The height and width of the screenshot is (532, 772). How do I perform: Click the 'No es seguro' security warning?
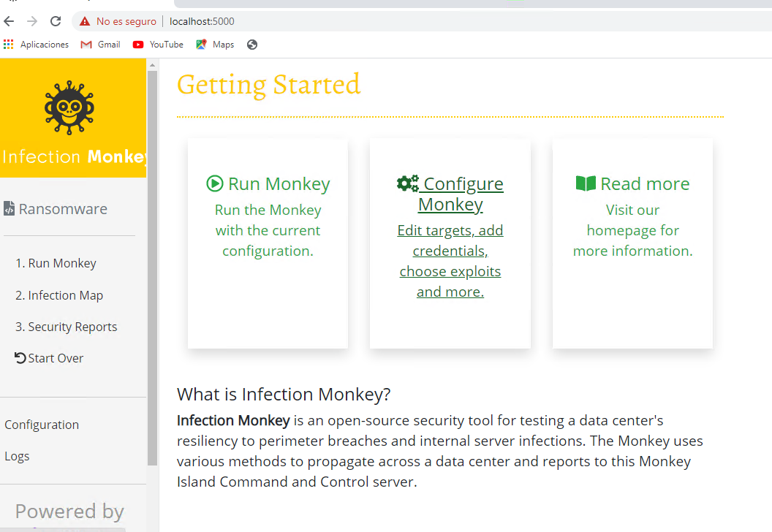coord(118,22)
